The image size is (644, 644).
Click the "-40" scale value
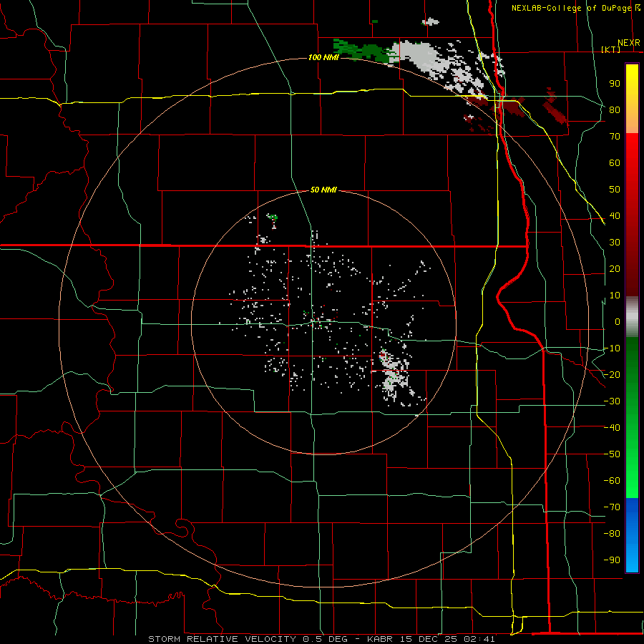click(x=612, y=428)
